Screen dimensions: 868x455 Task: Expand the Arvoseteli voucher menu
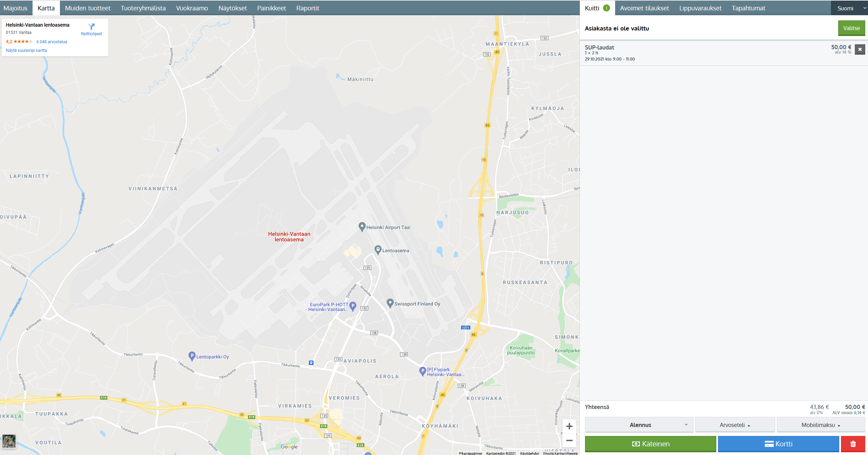pos(735,425)
